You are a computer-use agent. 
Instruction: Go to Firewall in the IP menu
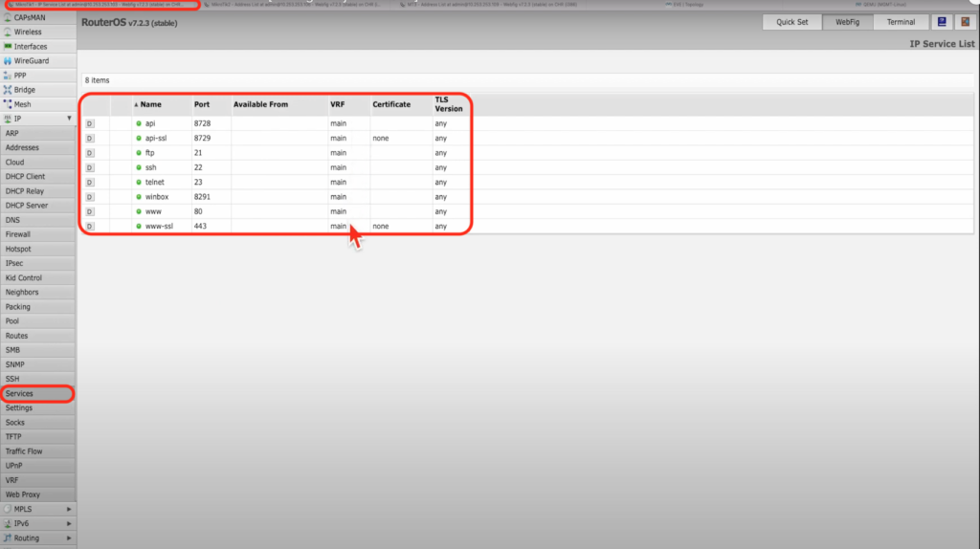pyautogui.click(x=18, y=234)
